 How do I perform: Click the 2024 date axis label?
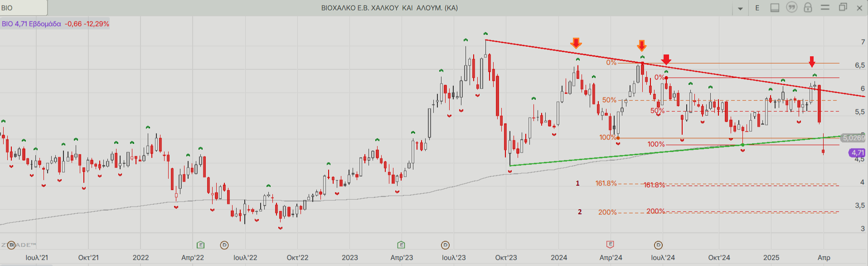pyautogui.click(x=559, y=257)
